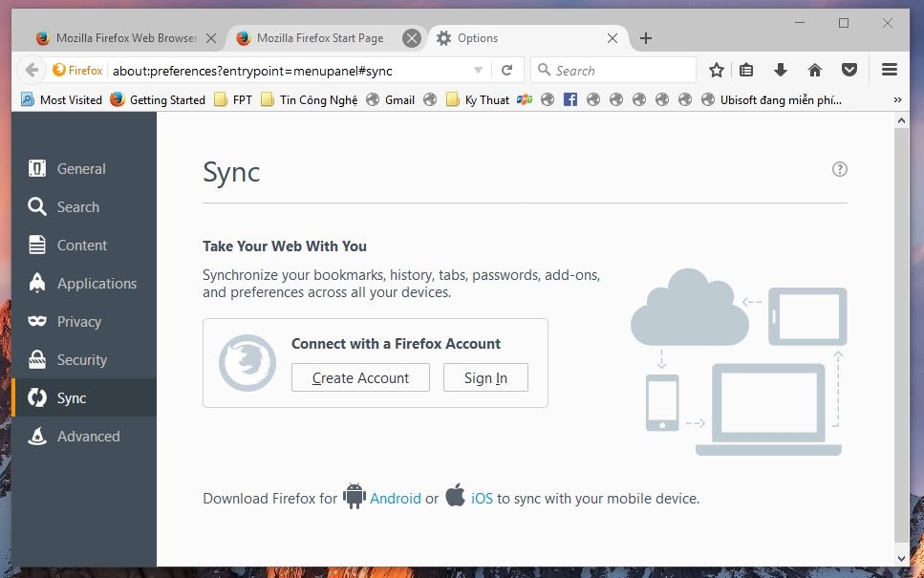Open Ky Thuat bookmarks folder
This screenshot has height=578, width=924.
pyautogui.click(x=478, y=99)
